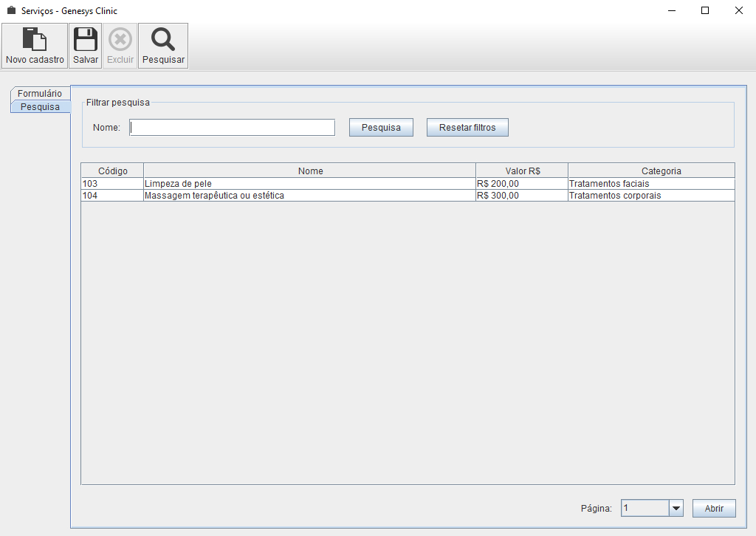Maximize the Serviços window
Screen dimensions: 756x536
(x=705, y=11)
